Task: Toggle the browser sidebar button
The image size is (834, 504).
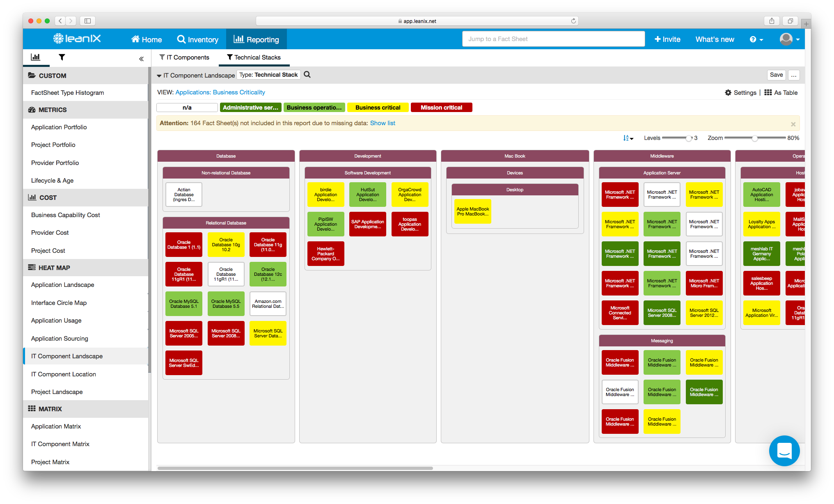Action: click(x=87, y=21)
